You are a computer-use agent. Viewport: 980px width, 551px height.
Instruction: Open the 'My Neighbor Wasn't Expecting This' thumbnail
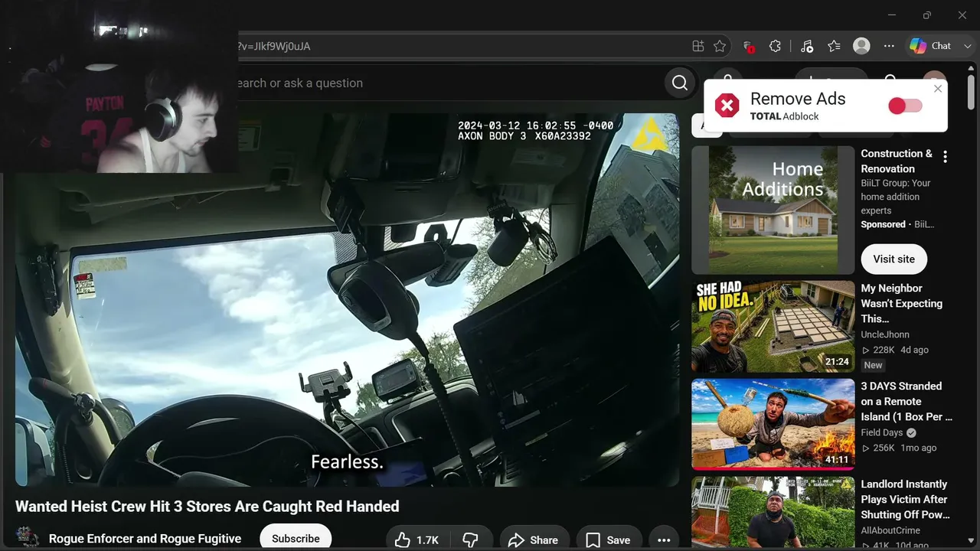[x=773, y=327]
